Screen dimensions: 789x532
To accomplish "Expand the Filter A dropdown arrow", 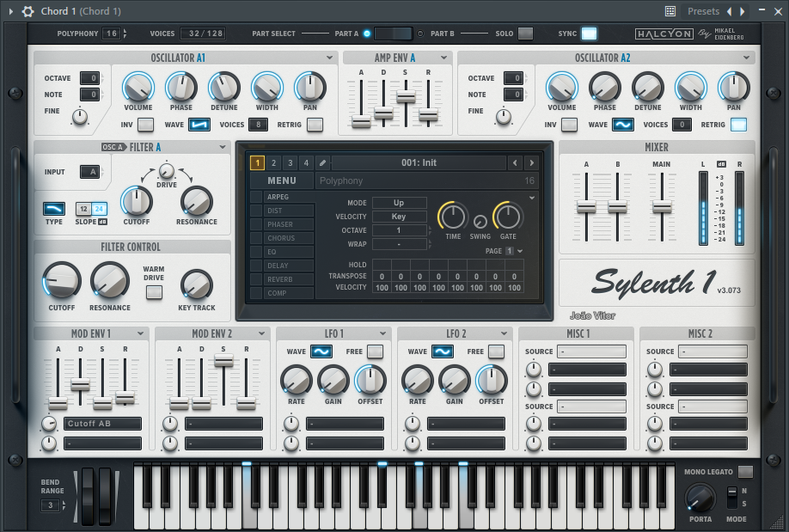I will click(x=223, y=147).
